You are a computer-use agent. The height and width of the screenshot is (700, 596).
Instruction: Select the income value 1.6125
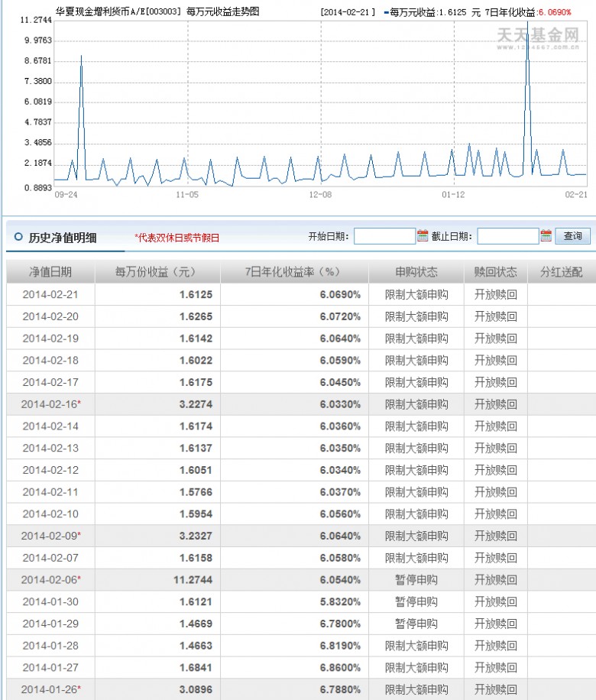[x=196, y=295]
